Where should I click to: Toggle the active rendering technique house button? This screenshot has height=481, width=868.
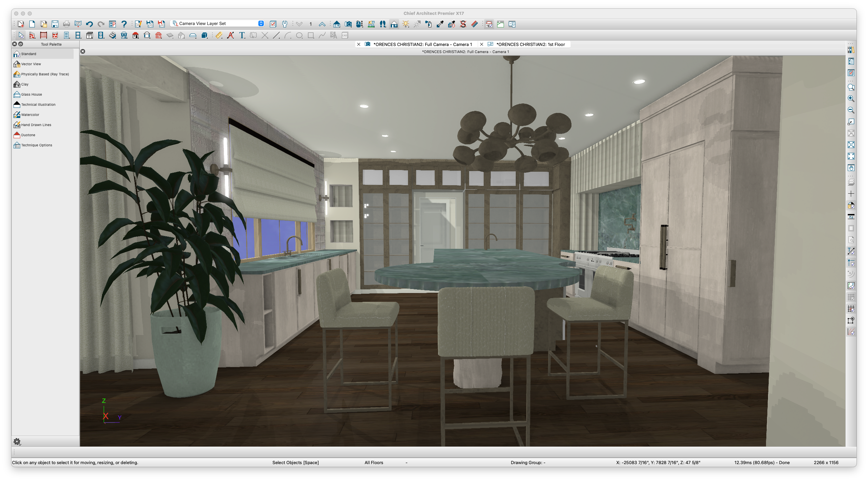click(x=394, y=24)
